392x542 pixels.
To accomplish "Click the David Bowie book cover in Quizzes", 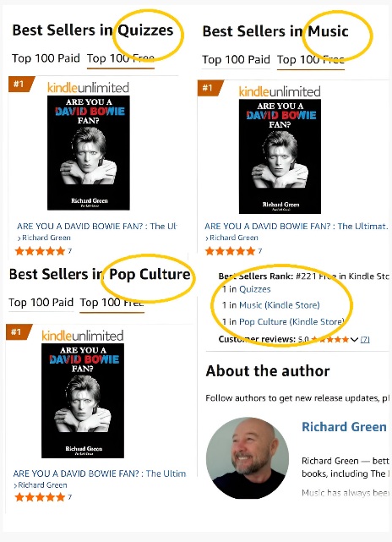I will coord(89,153).
